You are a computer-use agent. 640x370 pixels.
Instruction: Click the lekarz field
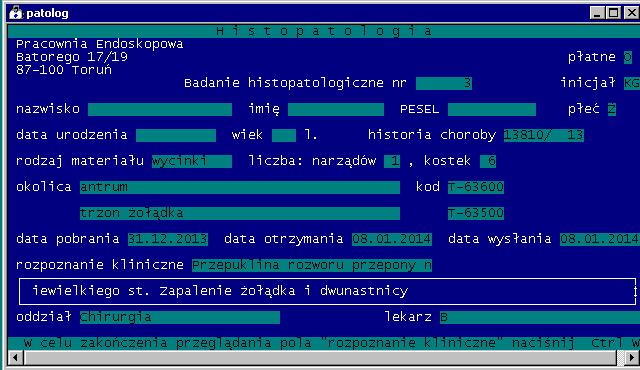coord(540,317)
